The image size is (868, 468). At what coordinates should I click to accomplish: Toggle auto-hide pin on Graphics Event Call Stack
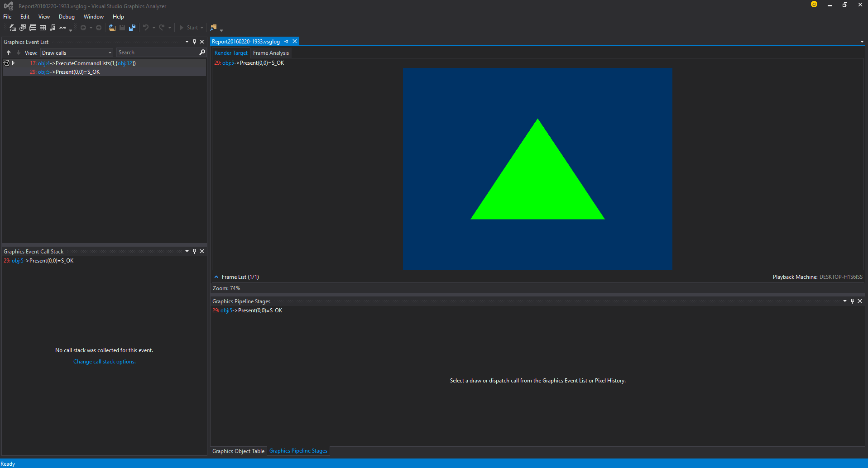[194, 251]
